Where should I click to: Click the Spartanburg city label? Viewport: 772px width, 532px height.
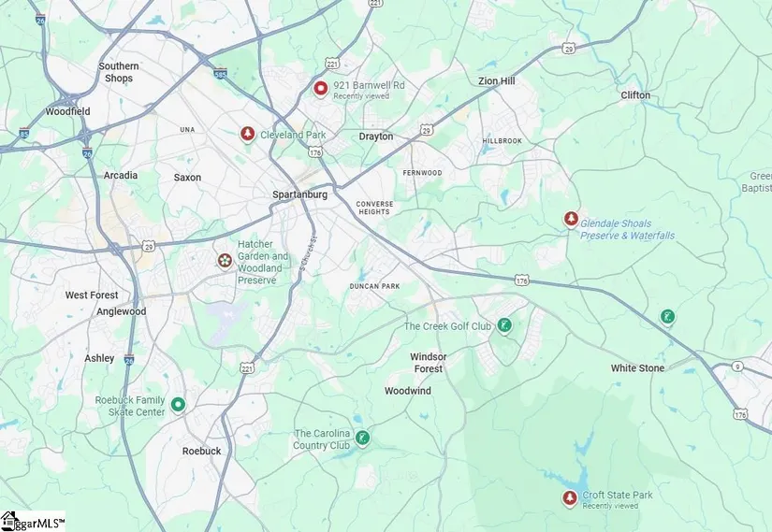point(299,194)
